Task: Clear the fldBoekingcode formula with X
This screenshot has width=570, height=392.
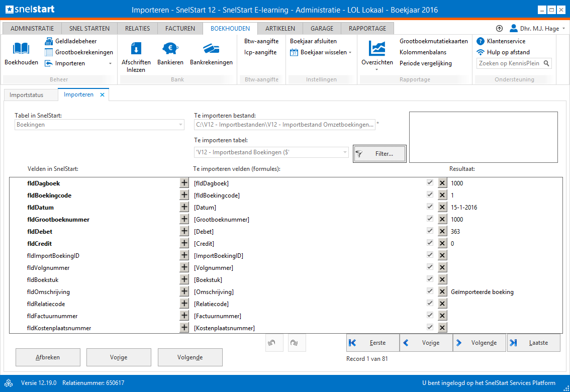Action: (x=442, y=195)
